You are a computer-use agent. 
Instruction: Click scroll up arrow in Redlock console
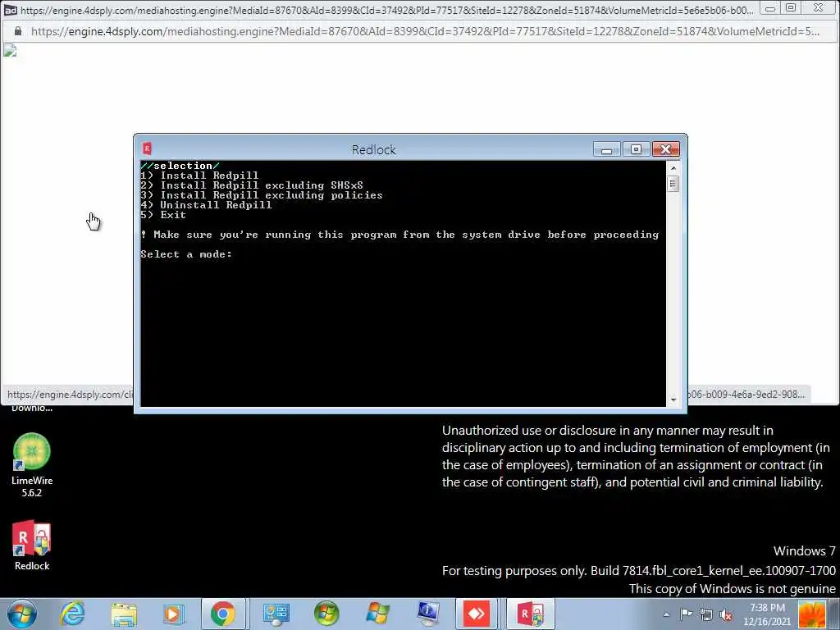click(673, 167)
